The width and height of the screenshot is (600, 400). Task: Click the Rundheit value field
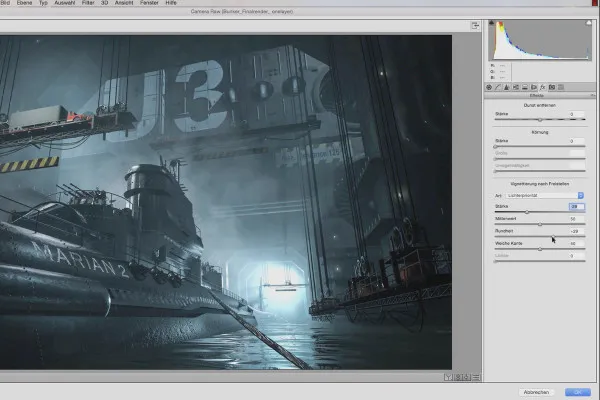[577, 231]
